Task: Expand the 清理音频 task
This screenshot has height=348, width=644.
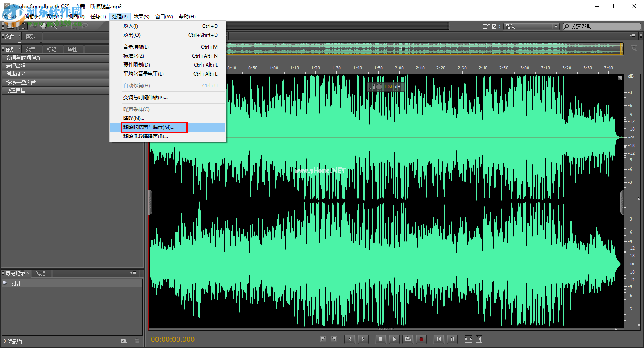Action: [x=55, y=66]
